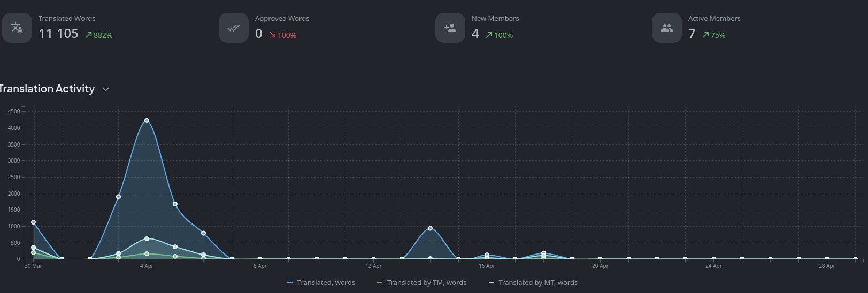Click the 28 Apr x-axis label
The width and height of the screenshot is (868, 293).
coord(826,266)
